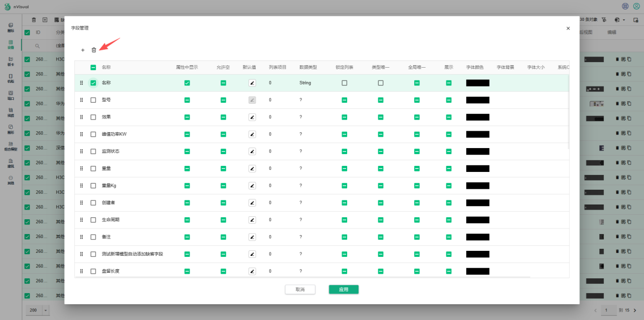Open 其他 in the left sidebar
Viewport: 644px width, 320px height.
pyautogui.click(x=11, y=180)
